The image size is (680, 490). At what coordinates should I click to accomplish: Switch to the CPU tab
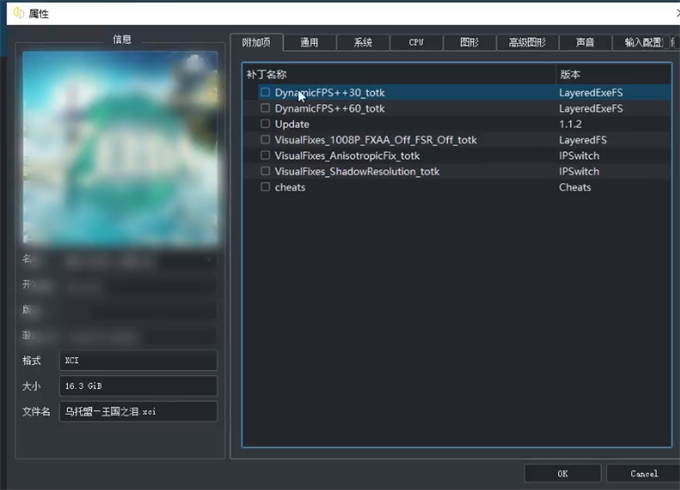coord(416,42)
